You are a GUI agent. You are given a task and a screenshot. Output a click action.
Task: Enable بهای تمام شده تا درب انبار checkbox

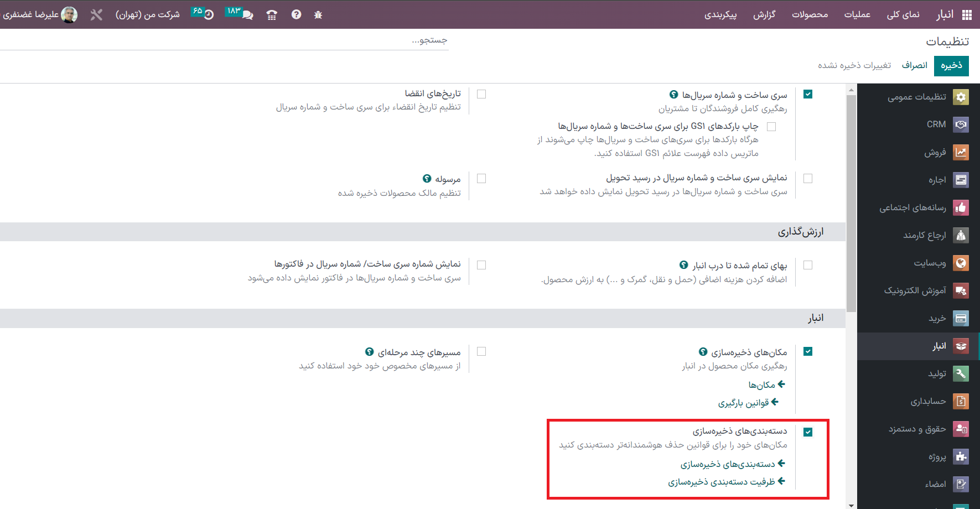pyautogui.click(x=808, y=265)
